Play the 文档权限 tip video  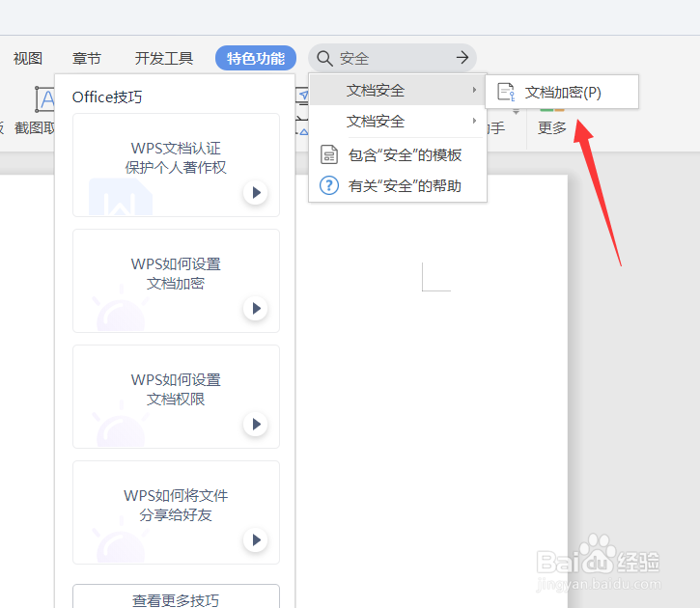256,424
